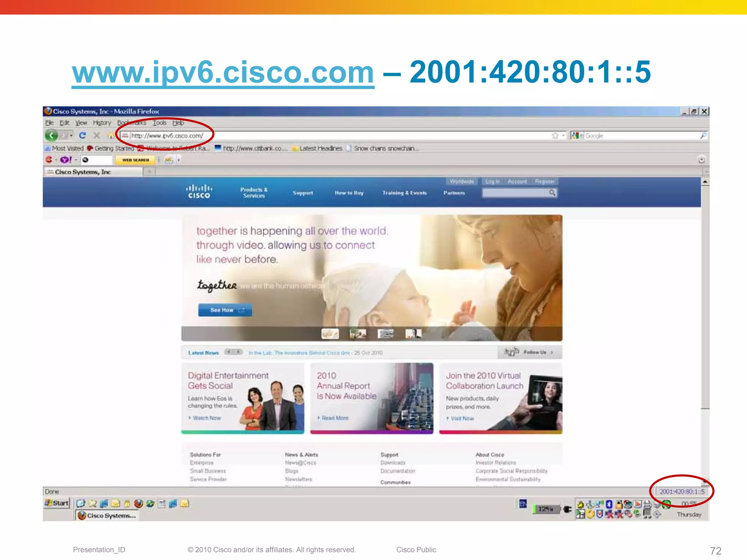Click the Log In link

[x=492, y=181]
